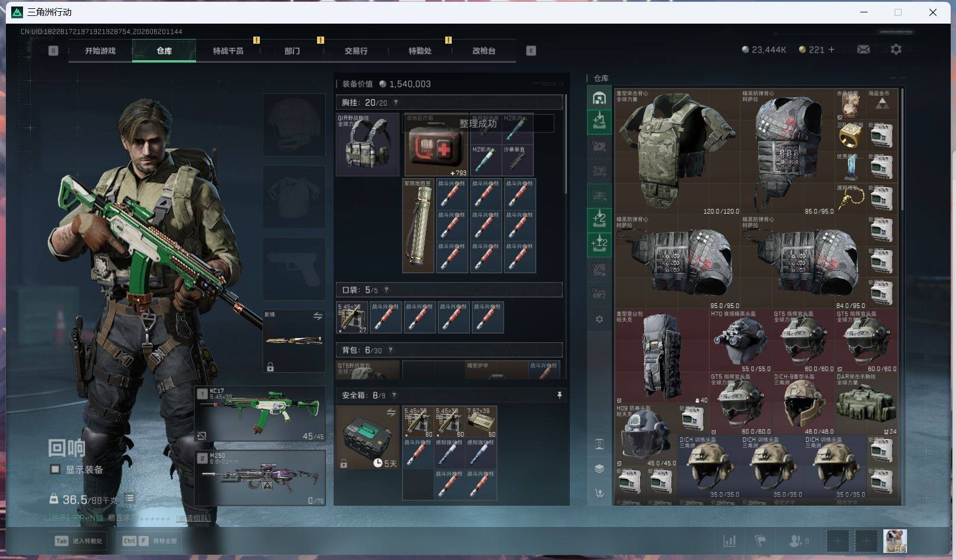Click the E next-tab key button
Viewport: 956px width, 560px height.
(531, 51)
